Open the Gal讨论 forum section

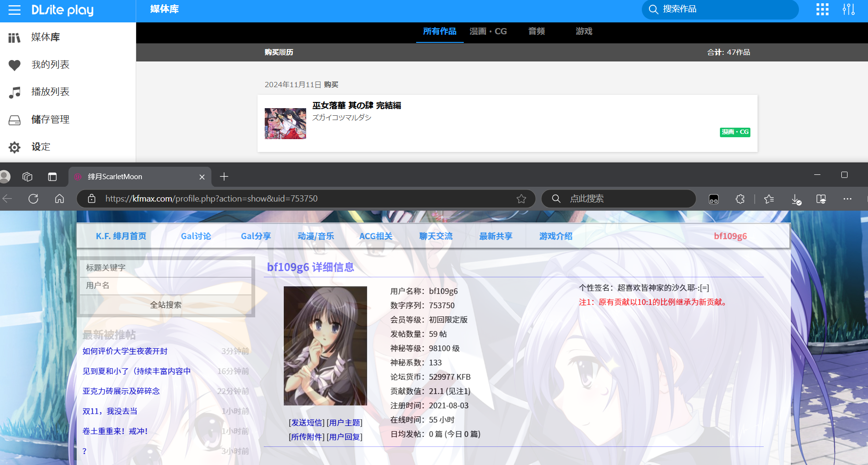(196, 236)
